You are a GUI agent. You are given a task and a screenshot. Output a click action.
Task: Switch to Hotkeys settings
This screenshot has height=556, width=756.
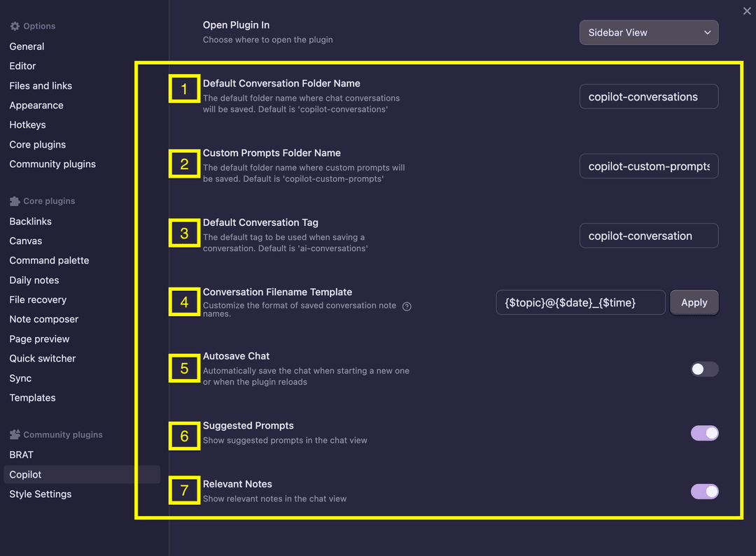(27, 124)
